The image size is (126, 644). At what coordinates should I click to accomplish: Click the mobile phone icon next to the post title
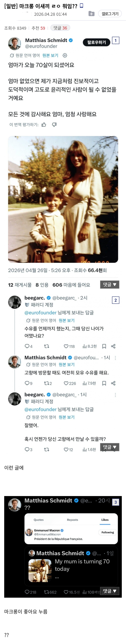pos(81,6)
